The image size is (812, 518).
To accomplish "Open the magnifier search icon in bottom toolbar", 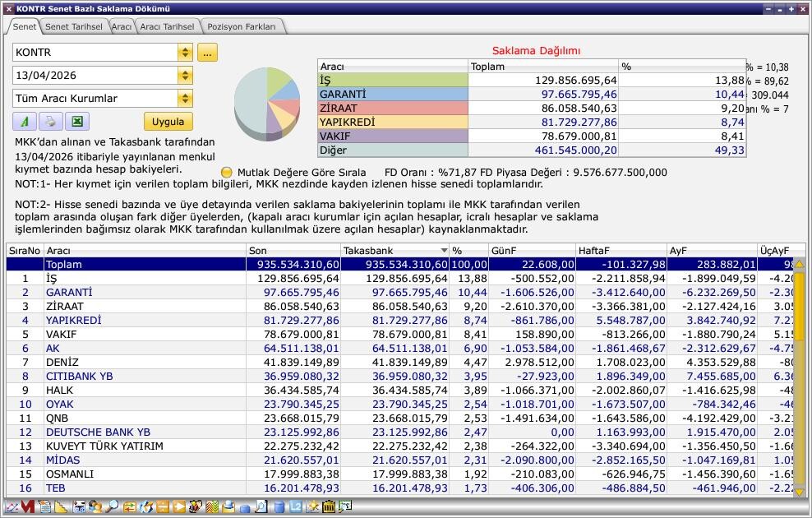I will [x=112, y=507].
